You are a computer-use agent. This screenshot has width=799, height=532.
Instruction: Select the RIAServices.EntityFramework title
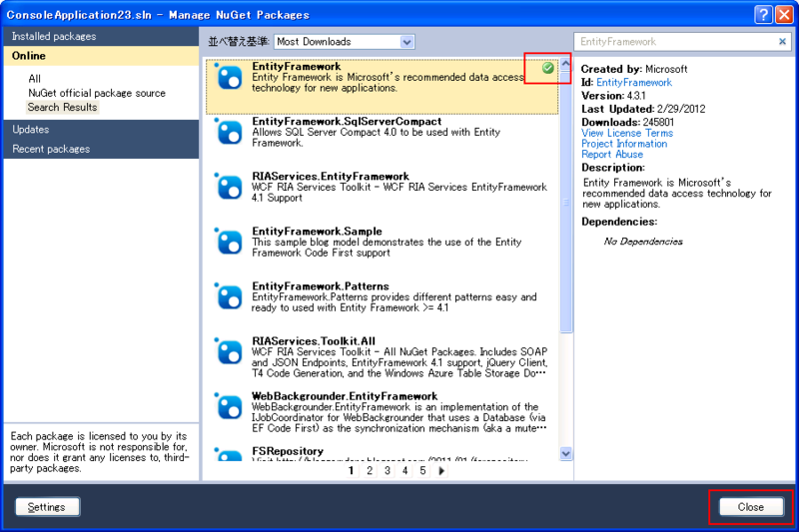(x=331, y=177)
